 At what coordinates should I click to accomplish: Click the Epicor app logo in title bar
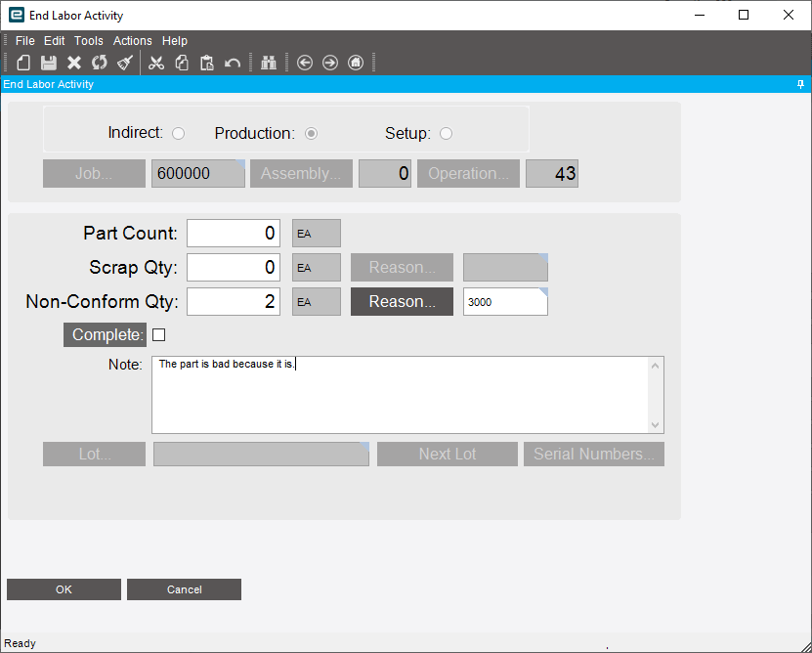click(17, 15)
